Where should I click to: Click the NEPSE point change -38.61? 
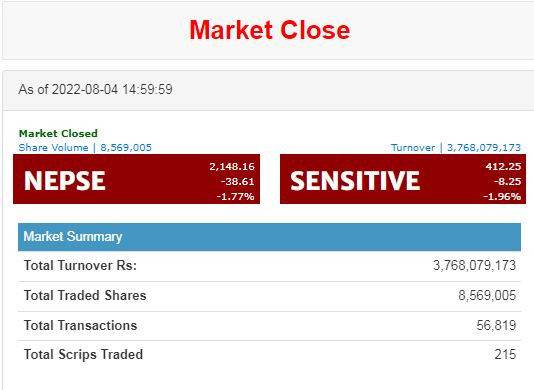237,182
